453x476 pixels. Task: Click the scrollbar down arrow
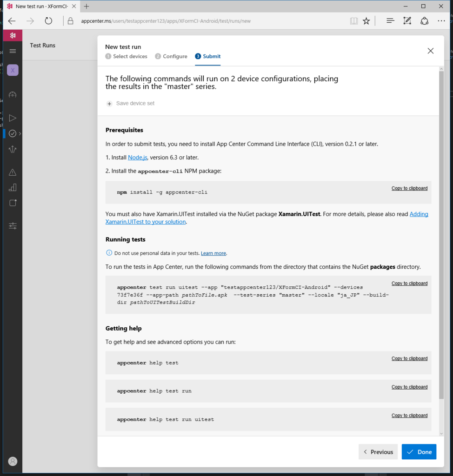pyautogui.click(x=441, y=434)
